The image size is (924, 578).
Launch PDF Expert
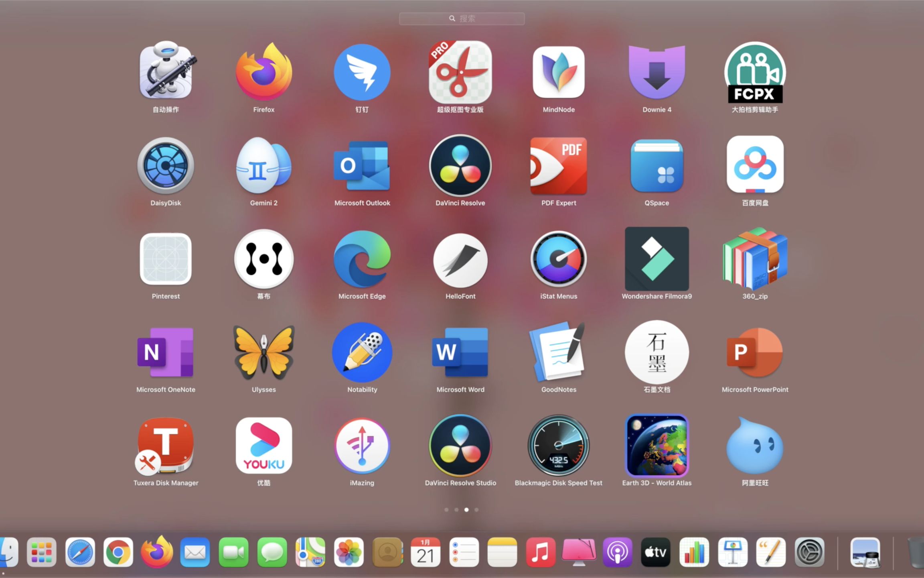[559, 165]
